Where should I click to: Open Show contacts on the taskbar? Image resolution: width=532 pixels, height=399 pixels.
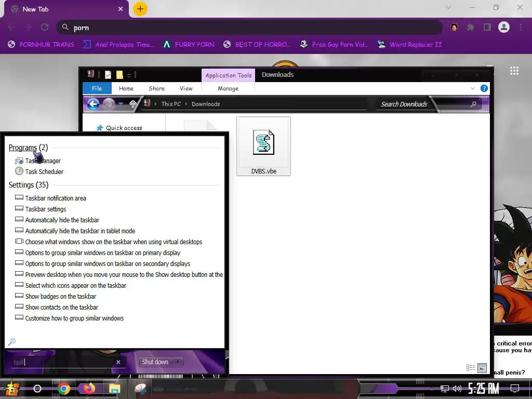coord(57,307)
